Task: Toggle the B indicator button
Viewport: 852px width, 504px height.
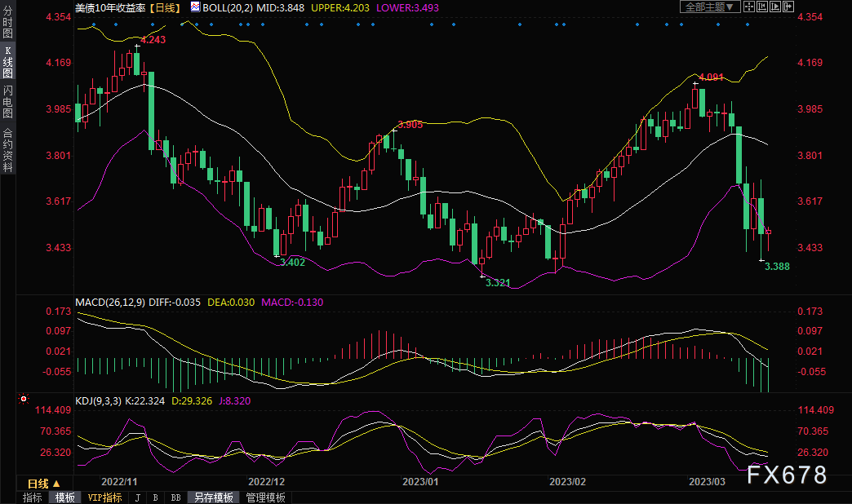Action: [155, 497]
